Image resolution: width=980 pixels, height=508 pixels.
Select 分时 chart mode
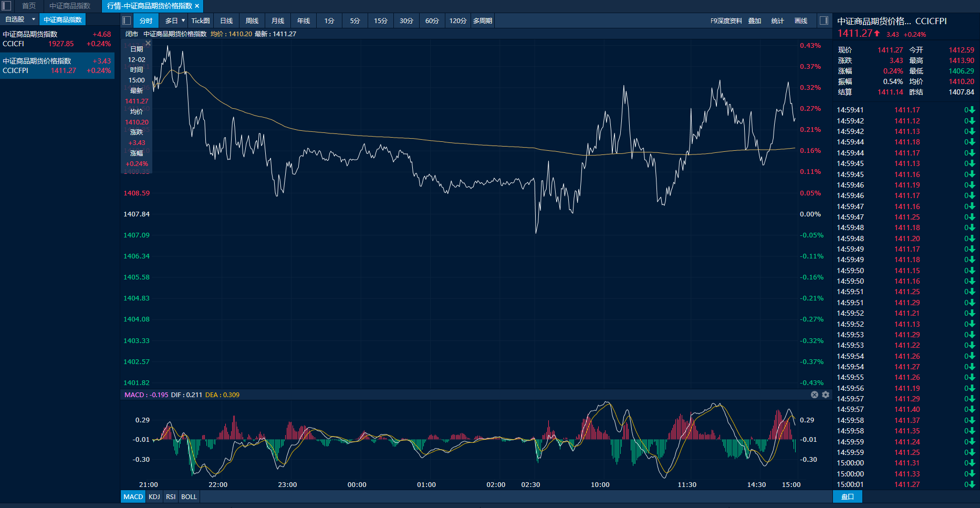pos(146,20)
